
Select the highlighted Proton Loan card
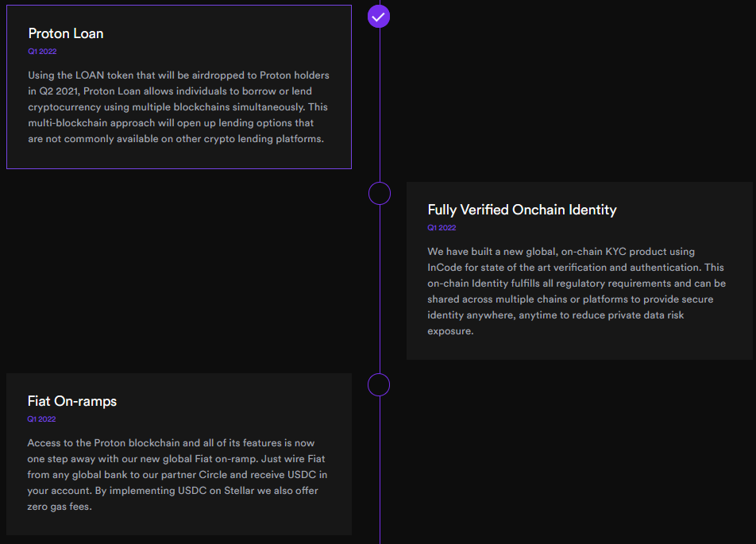[x=179, y=87]
